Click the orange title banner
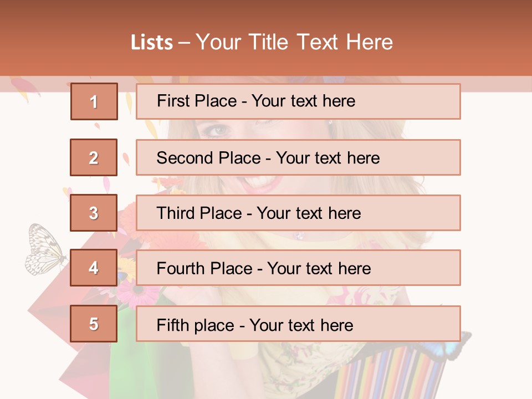The height and width of the screenshot is (399, 532). 266,38
